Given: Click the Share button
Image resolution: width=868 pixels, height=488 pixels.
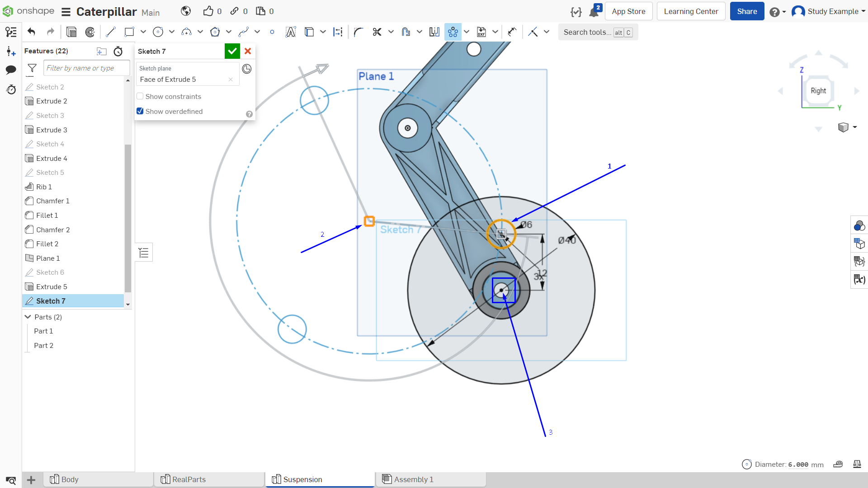Looking at the screenshot, I should click(747, 11).
